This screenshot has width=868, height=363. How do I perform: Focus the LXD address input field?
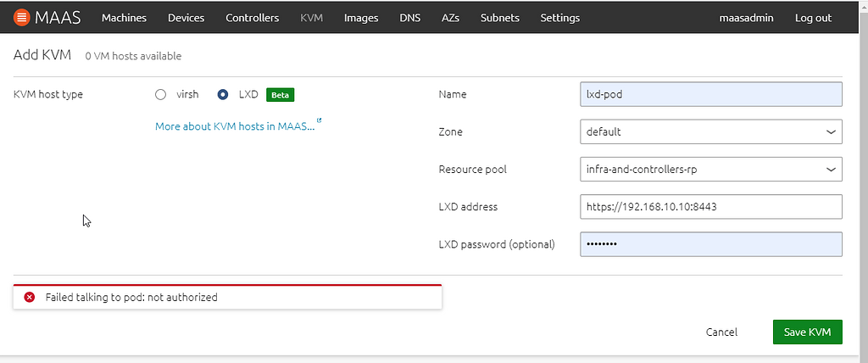711,207
